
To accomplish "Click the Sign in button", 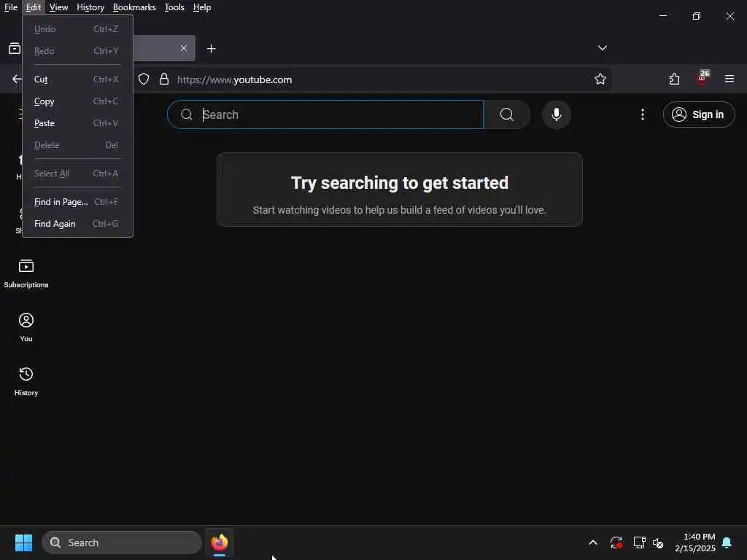I will click(699, 114).
